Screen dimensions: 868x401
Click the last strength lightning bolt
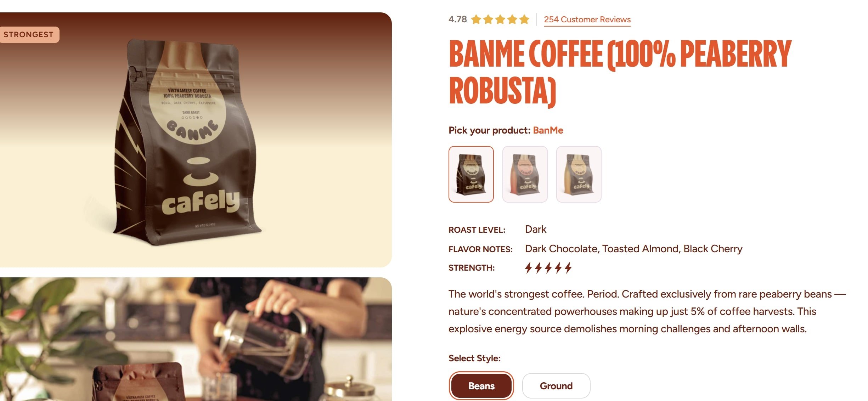[x=568, y=268]
